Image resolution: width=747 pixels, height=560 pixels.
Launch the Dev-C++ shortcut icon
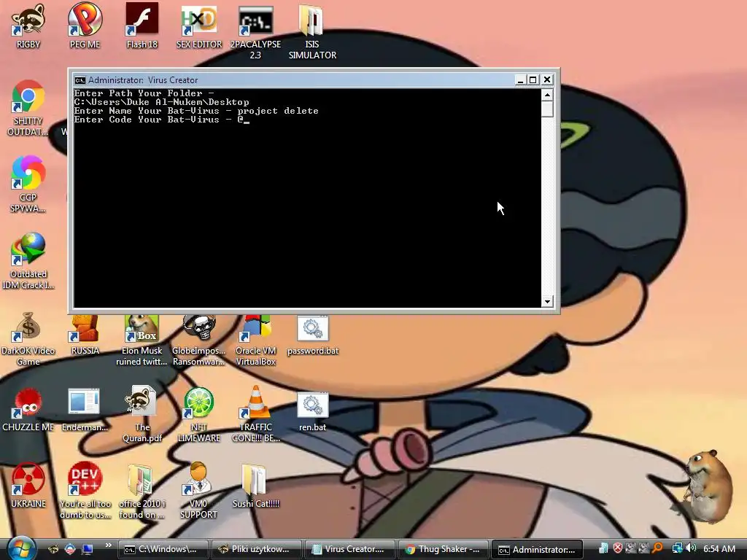point(85,478)
